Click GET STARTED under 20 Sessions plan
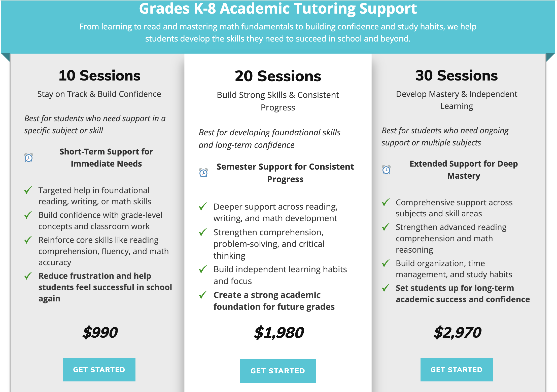This screenshot has width=557, height=392. [278, 371]
